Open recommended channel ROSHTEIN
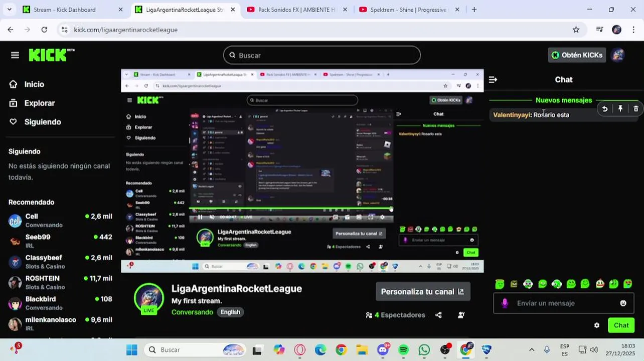 click(60, 282)
